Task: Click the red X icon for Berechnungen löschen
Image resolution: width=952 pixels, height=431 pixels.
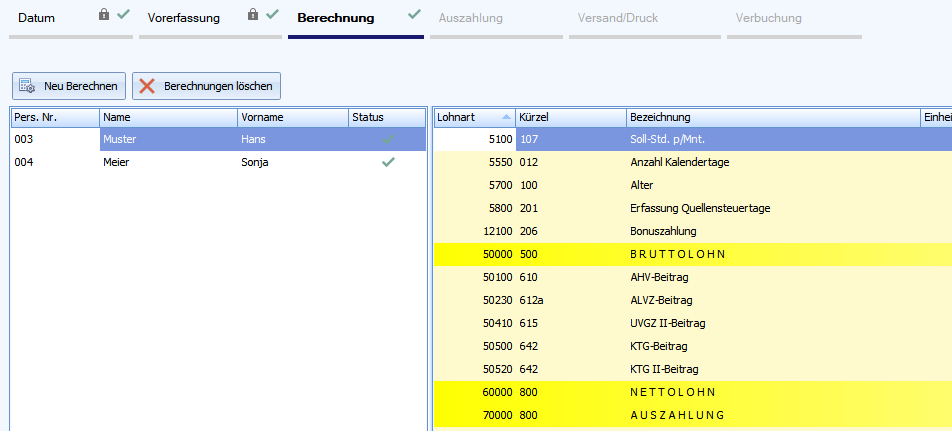Action: tap(147, 86)
